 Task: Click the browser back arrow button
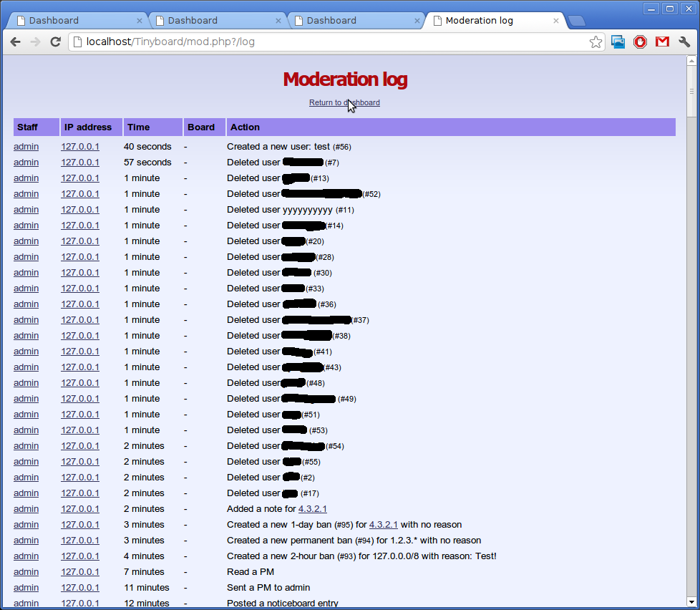click(15, 42)
